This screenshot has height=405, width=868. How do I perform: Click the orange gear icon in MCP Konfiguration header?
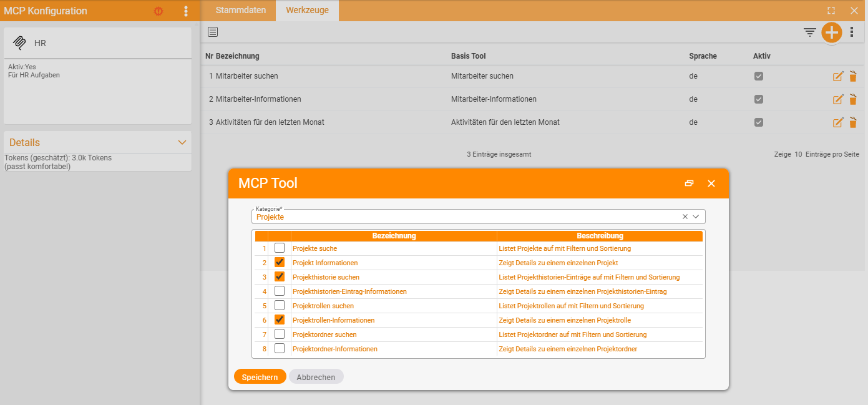(158, 11)
